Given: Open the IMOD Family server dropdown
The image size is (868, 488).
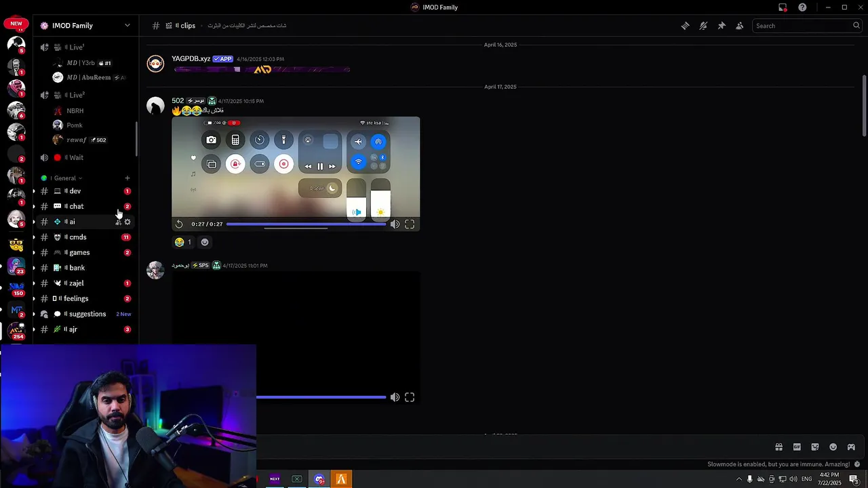Looking at the screenshot, I should pyautogui.click(x=85, y=26).
